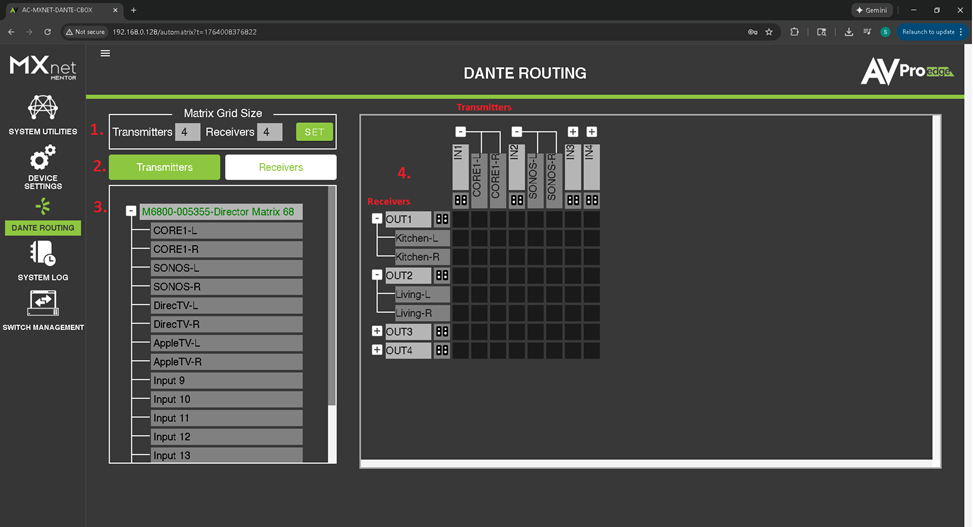Image resolution: width=973 pixels, height=527 pixels.
Task: Click the hamburger menu icon
Action: [105, 54]
